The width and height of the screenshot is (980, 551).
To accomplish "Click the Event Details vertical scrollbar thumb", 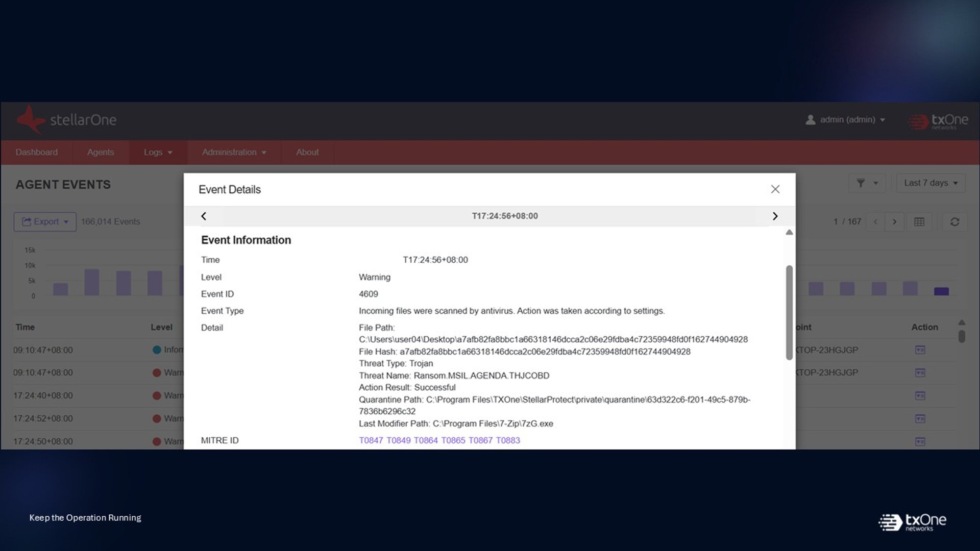I will (789, 312).
